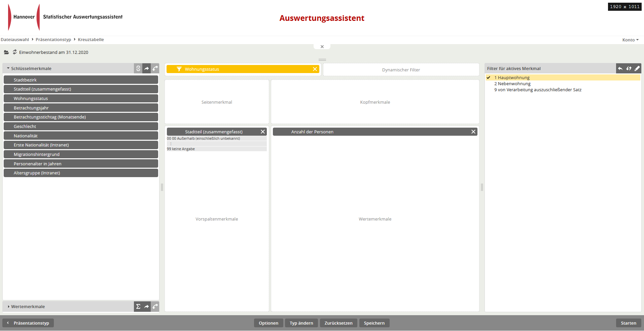
Task: Click the refresh arrows next to Einwohnerbestand
Action: (x=15, y=52)
